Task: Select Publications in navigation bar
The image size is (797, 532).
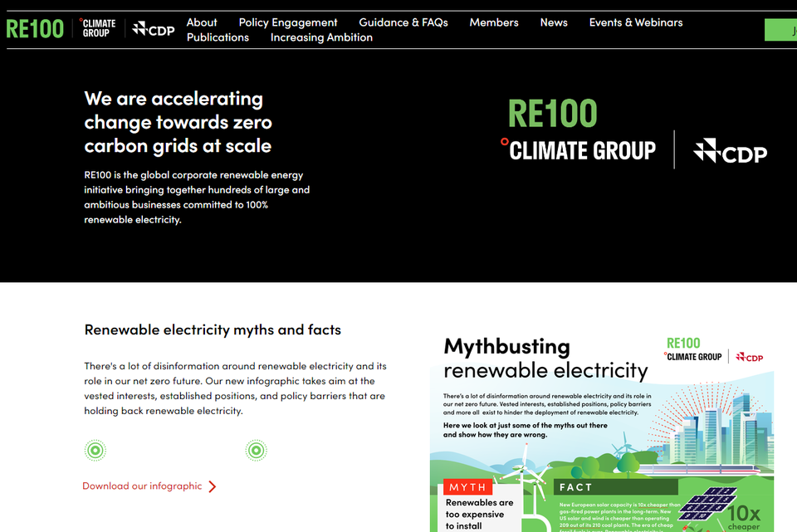Action: [x=218, y=37]
